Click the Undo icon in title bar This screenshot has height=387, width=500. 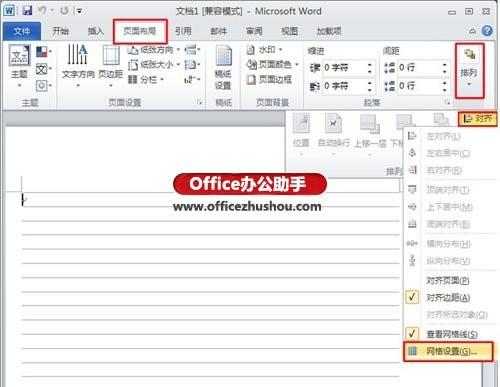click(42, 11)
